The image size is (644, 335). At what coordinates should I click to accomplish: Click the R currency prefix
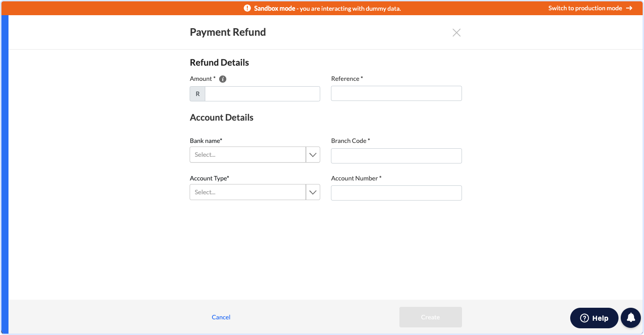pyautogui.click(x=198, y=94)
